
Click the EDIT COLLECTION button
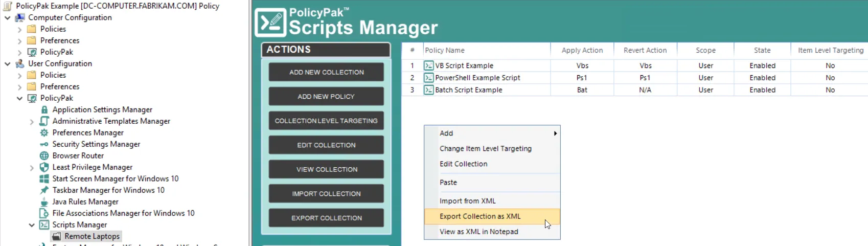tap(326, 145)
